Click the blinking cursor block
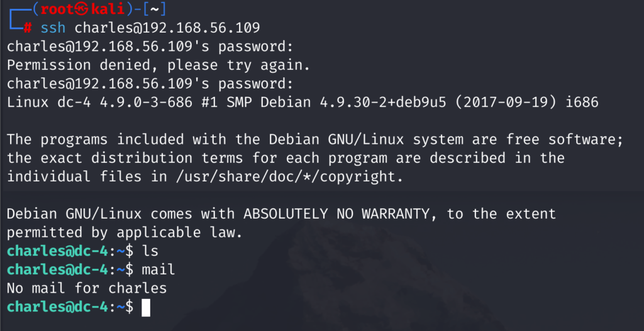This screenshot has height=331, width=644. 146,307
